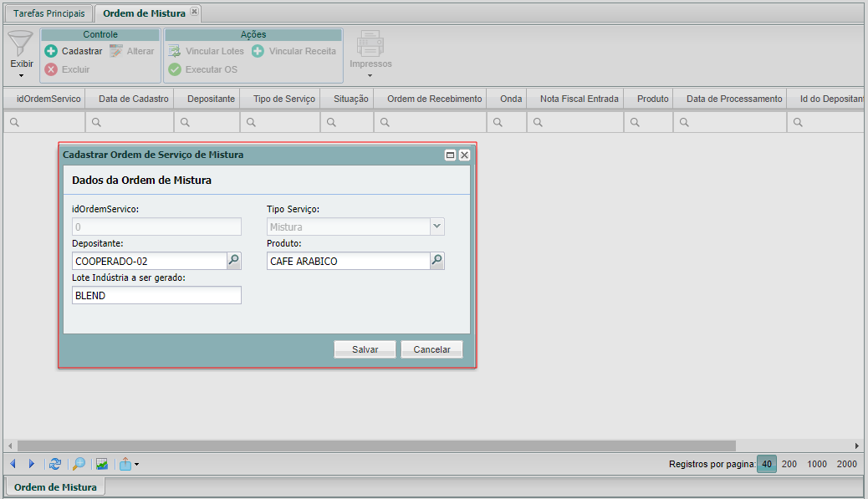This screenshot has height=499, width=868.
Task: Click the chart image icon in bottom toolbar
Action: [102, 464]
